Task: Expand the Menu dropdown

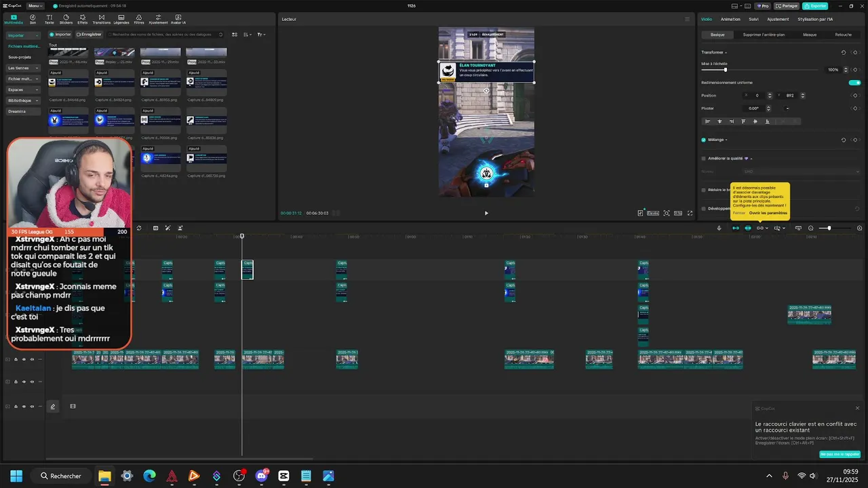Action: (35, 5)
